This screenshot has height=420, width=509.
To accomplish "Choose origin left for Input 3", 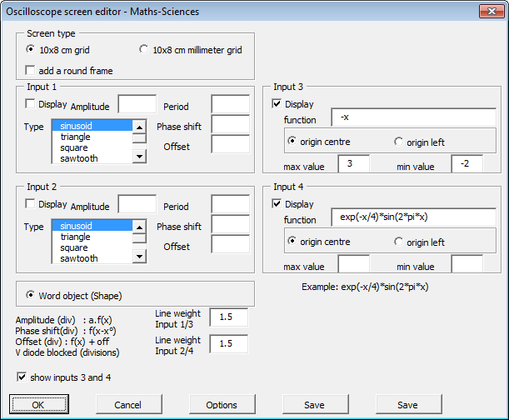I will coord(398,142).
